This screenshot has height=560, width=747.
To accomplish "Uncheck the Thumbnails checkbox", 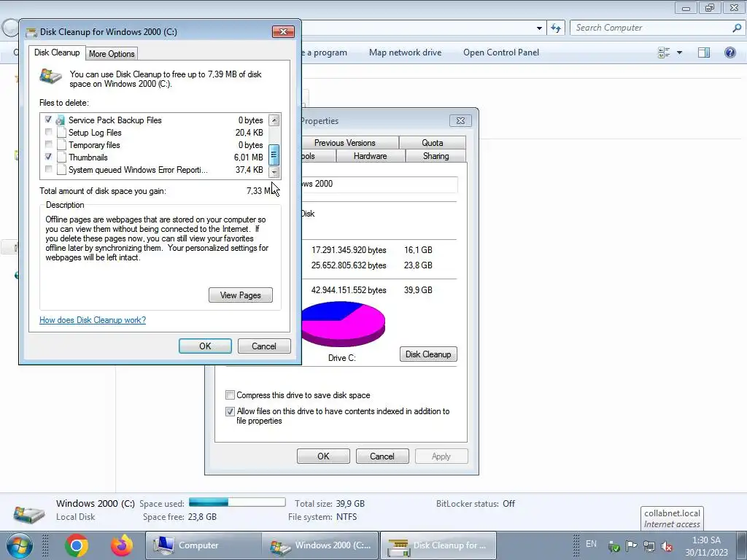I will [x=49, y=157].
